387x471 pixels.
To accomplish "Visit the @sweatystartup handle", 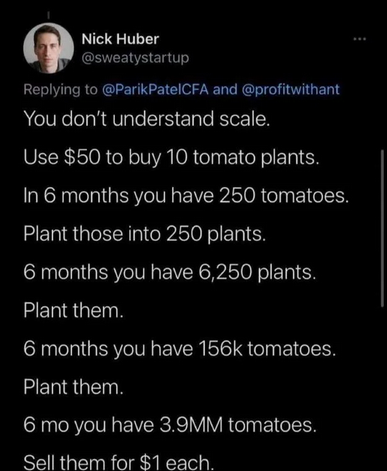I will (x=135, y=58).
